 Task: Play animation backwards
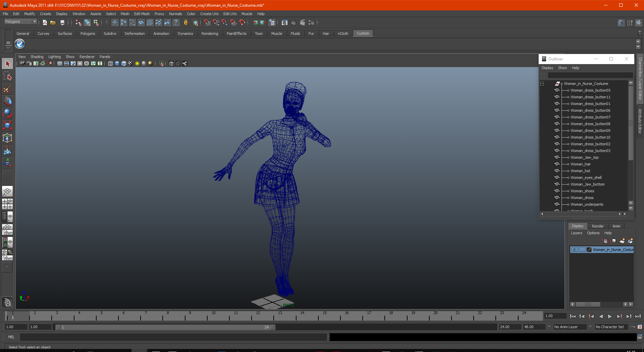(x=601, y=316)
